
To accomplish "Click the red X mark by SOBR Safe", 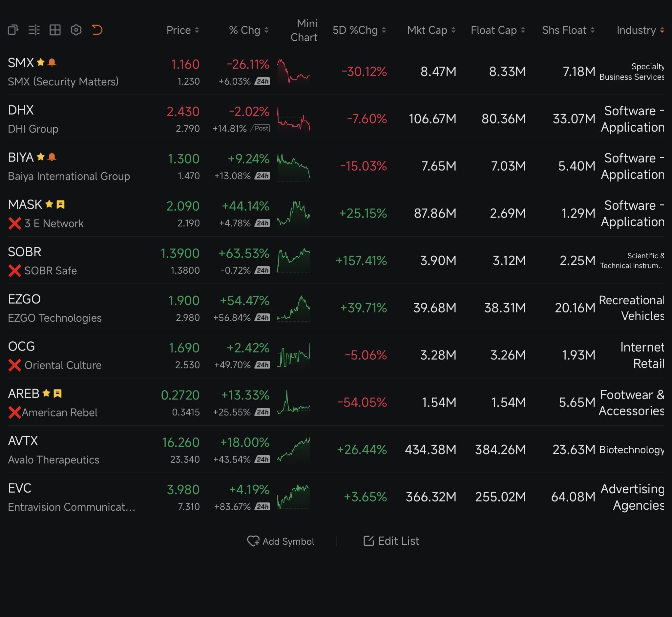I will (15, 271).
